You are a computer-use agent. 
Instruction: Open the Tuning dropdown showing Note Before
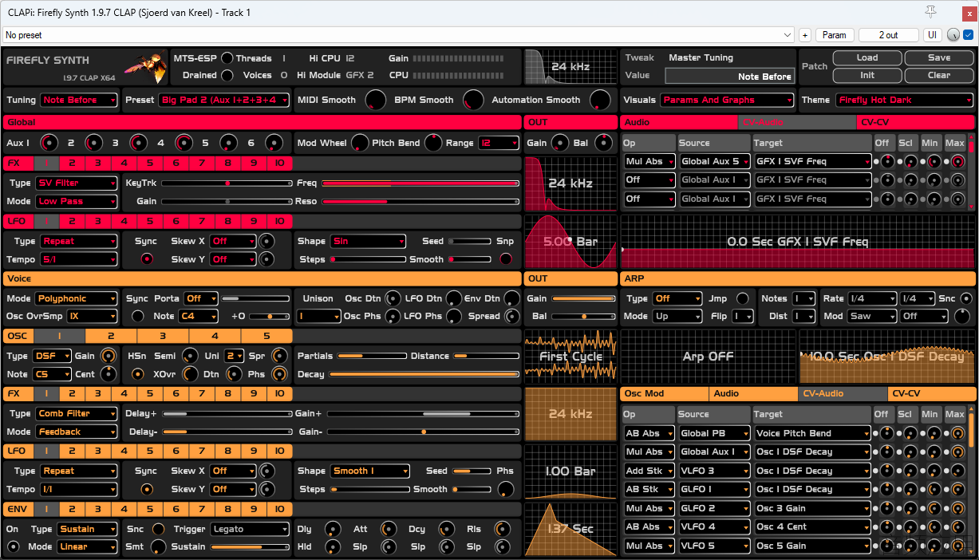(79, 100)
